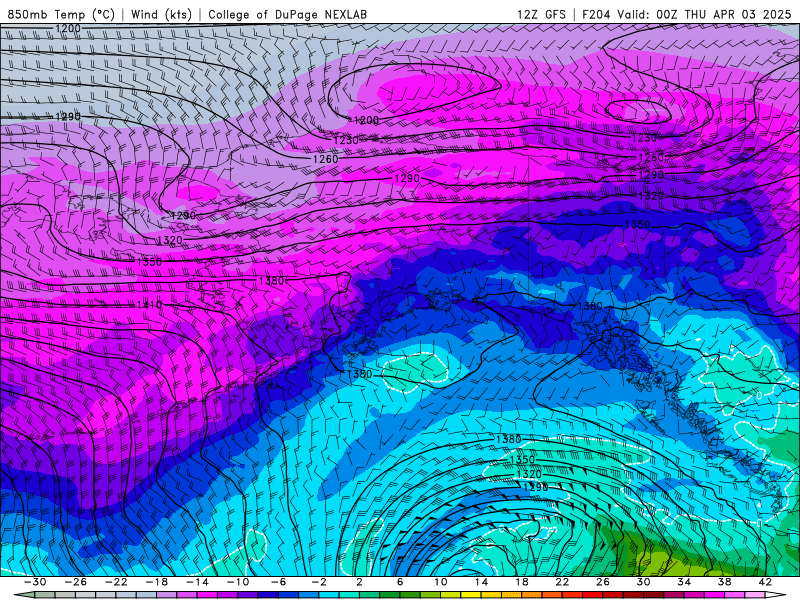Click the 1410 height contour label
800x600 pixels.
tap(149, 305)
